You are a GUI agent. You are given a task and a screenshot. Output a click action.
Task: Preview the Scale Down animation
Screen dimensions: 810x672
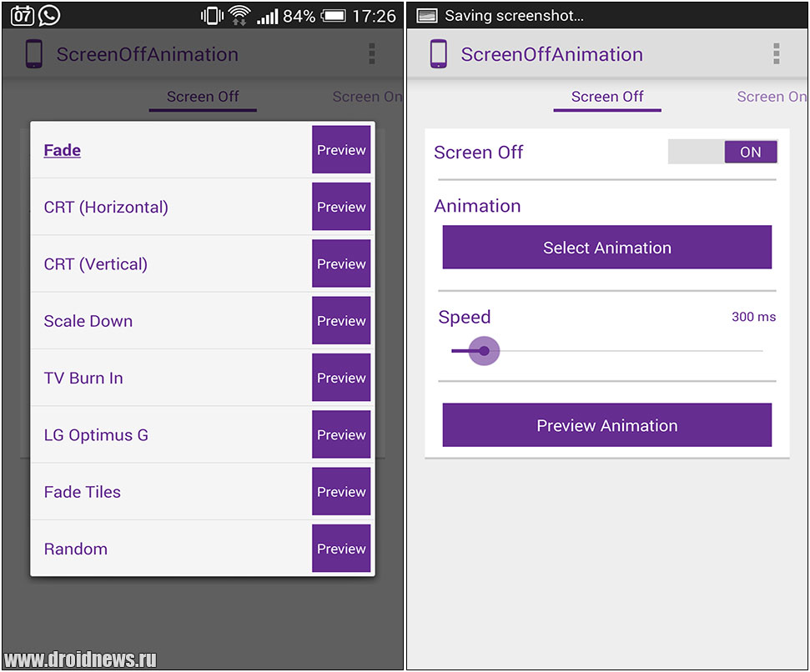click(341, 320)
